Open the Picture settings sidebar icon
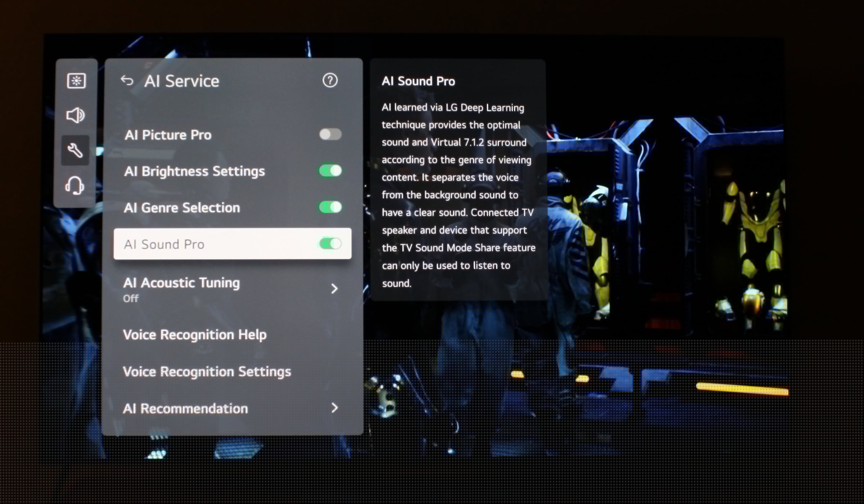 76,81
